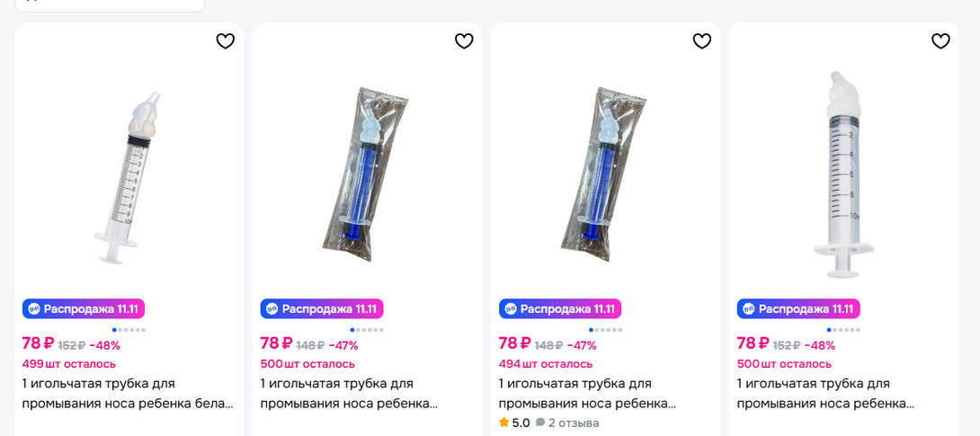Click orange rating star on third product
Image resolution: width=980 pixels, height=436 pixels.
[504, 423]
